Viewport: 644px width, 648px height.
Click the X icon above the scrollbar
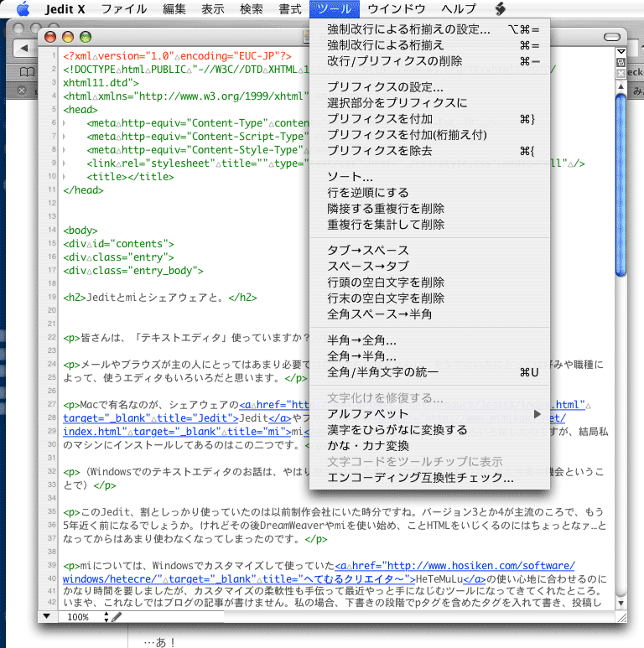click(x=621, y=73)
